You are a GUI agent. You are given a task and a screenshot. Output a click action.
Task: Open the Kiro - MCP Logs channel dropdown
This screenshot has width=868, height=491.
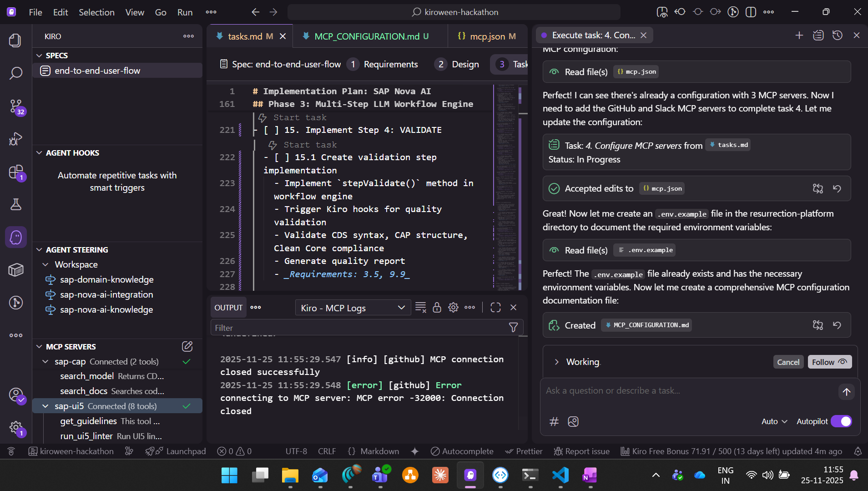(x=353, y=308)
